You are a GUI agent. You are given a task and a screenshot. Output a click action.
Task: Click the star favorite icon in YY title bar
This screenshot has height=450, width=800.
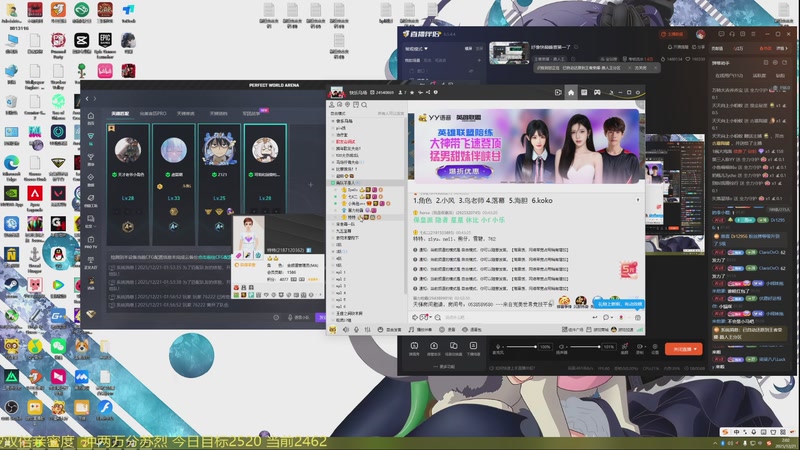[x=412, y=92]
